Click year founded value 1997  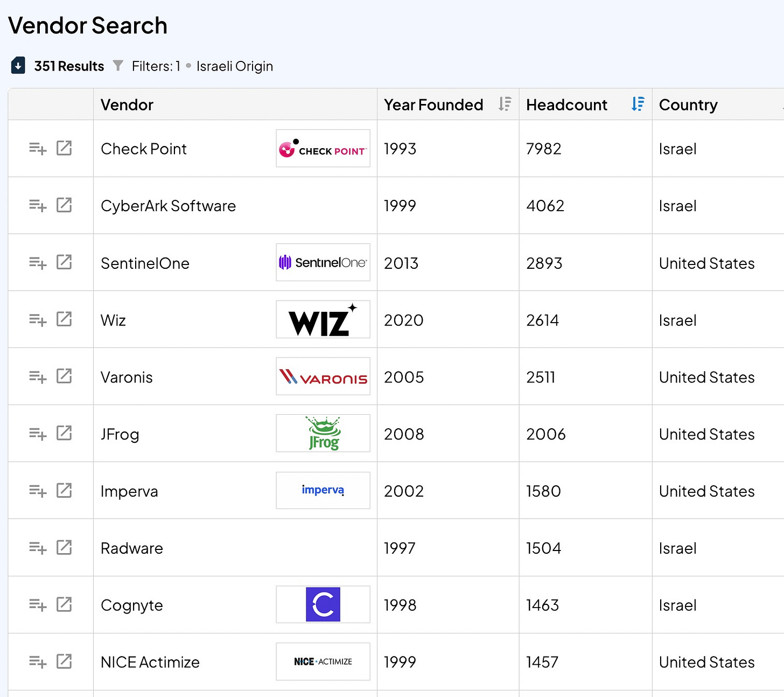pyautogui.click(x=400, y=548)
